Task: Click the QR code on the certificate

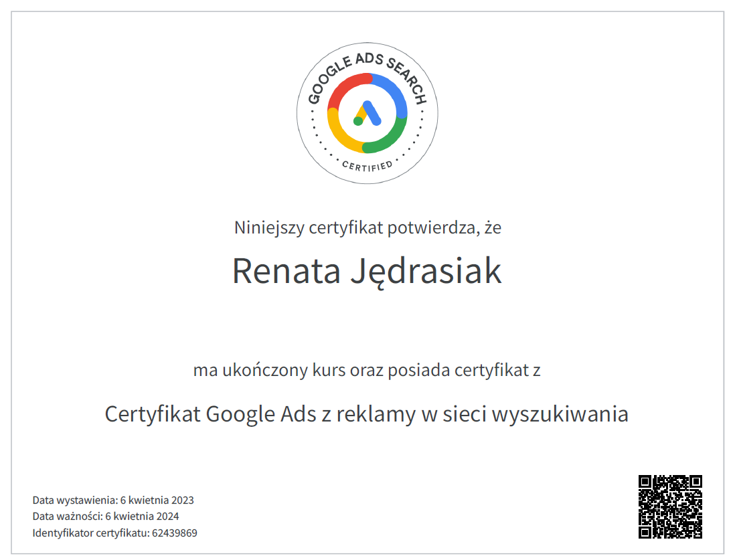Action: click(670, 506)
